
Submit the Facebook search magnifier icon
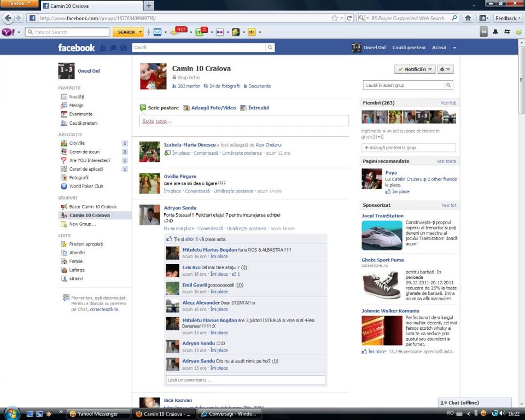[x=270, y=48]
